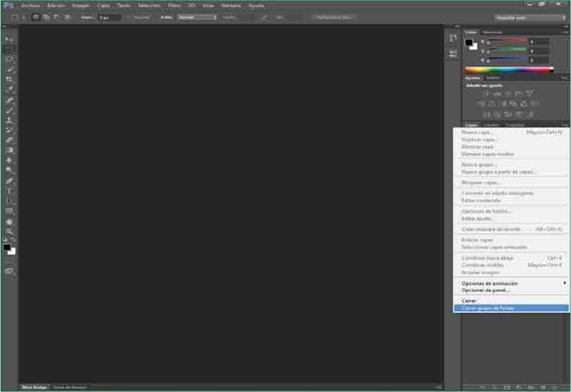571x392 pixels.
Task: Swap the foreground and background colors
Action: coord(14,241)
